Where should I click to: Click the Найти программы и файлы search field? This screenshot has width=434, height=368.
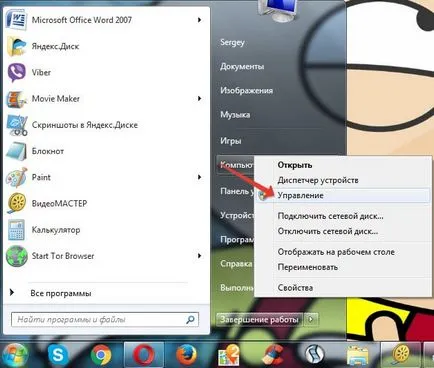tap(105, 320)
